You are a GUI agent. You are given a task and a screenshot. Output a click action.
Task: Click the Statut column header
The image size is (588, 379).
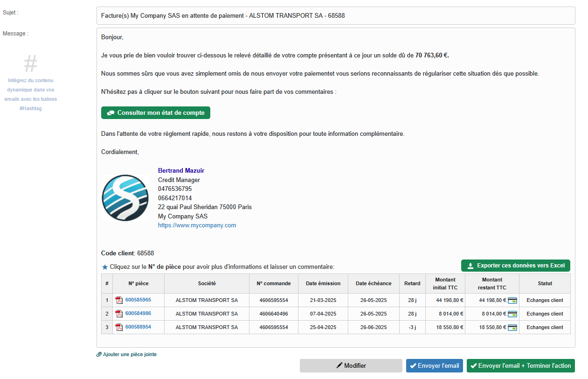(545, 283)
